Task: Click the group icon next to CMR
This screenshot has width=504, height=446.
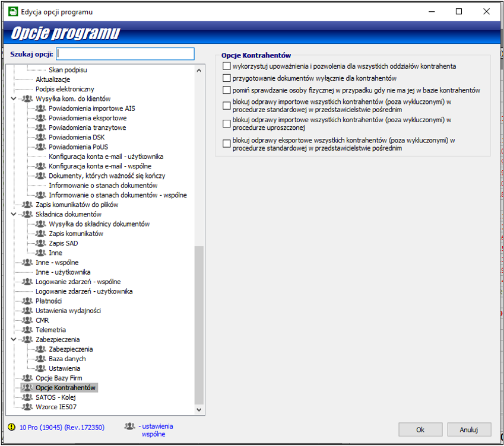Action: [x=27, y=320]
